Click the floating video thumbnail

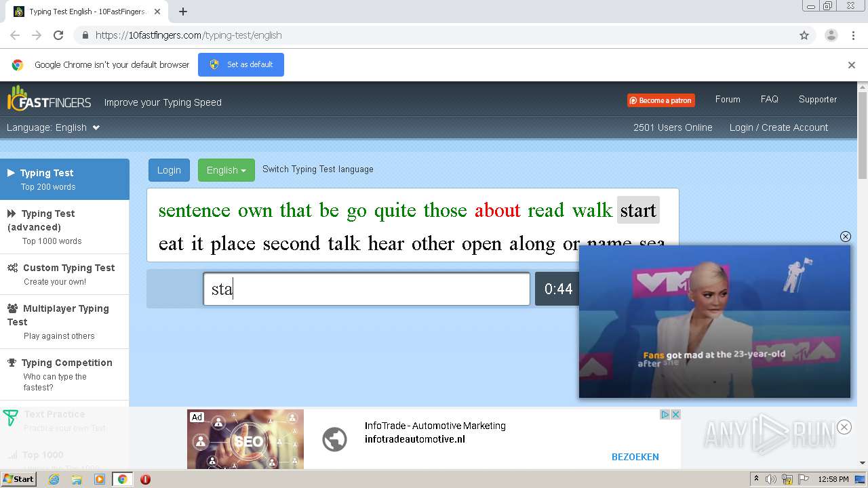point(715,321)
